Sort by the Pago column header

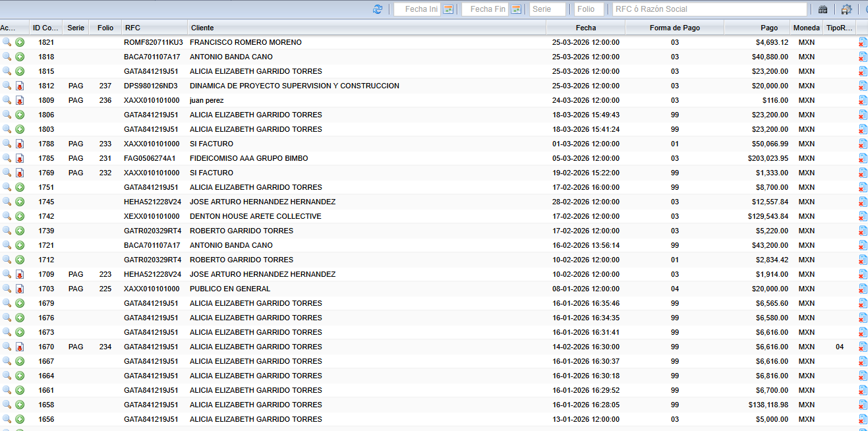pyautogui.click(x=757, y=28)
